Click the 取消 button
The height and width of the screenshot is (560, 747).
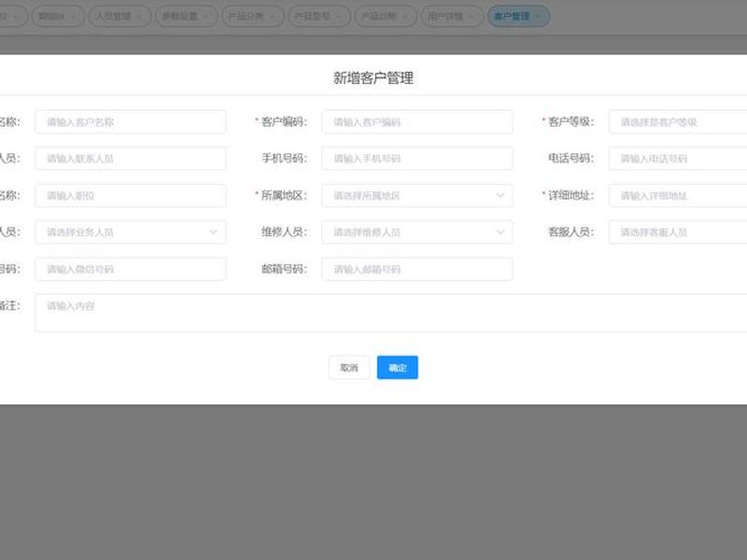pos(349,368)
